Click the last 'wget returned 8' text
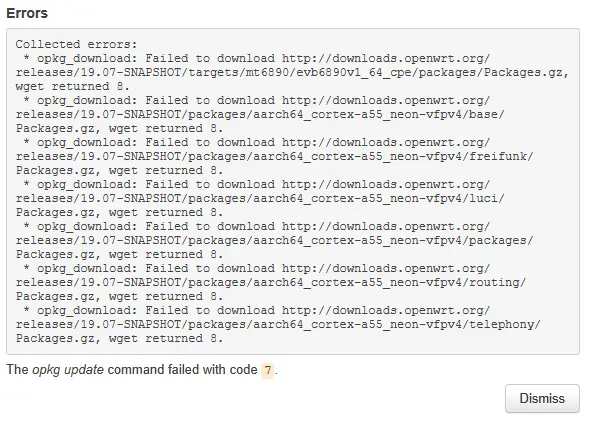The height and width of the screenshot is (424, 593). [x=166, y=338]
